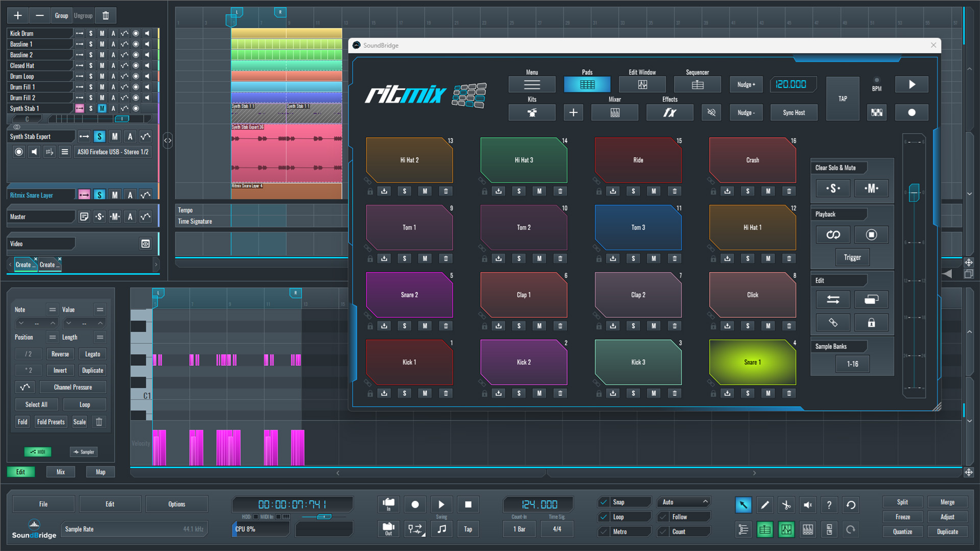Select the pencil draw tool
The height and width of the screenshot is (551, 980).
click(x=765, y=505)
